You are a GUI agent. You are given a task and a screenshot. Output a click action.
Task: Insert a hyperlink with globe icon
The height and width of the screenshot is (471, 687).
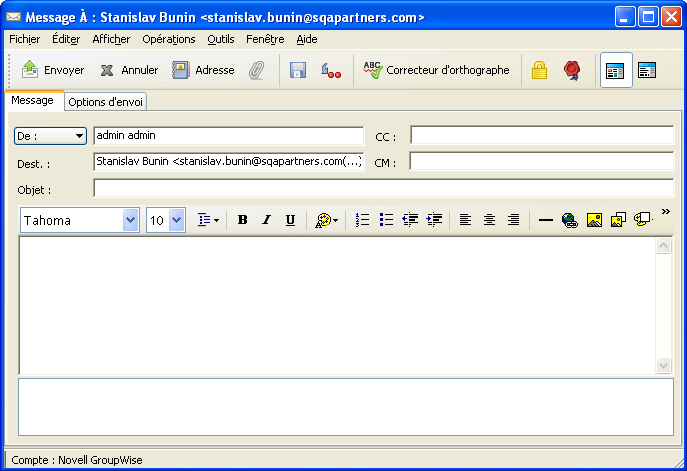570,220
